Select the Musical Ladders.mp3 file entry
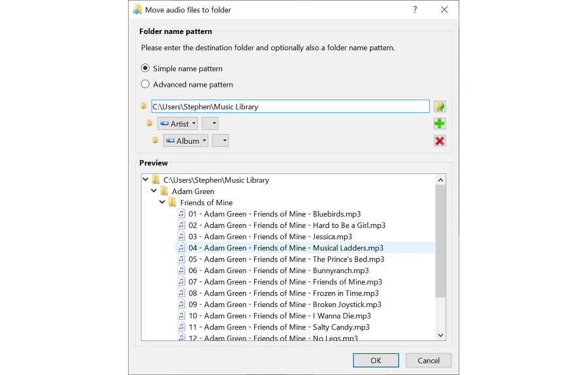The width and height of the screenshot is (588, 375). pyautogui.click(x=286, y=248)
